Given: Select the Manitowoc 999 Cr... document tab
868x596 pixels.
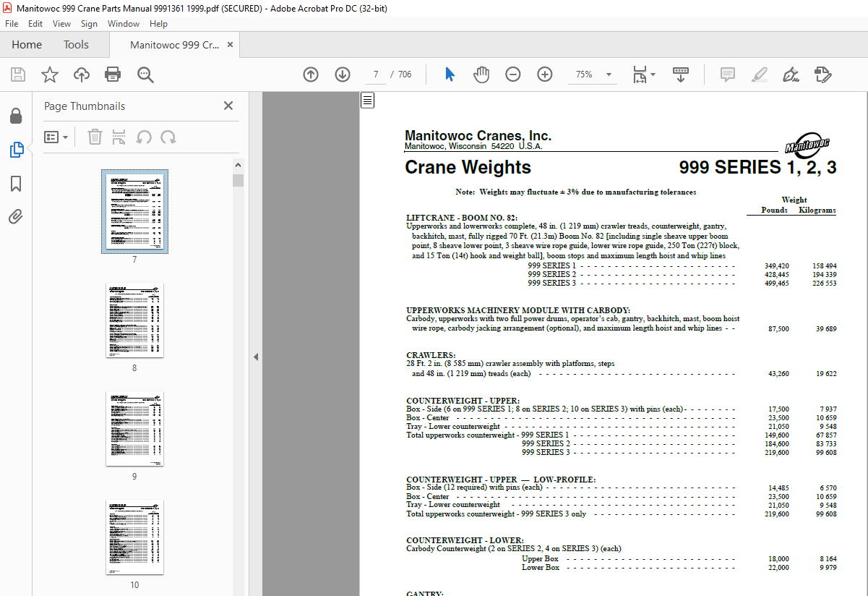Looking at the screenshot, I should (175, 45).
